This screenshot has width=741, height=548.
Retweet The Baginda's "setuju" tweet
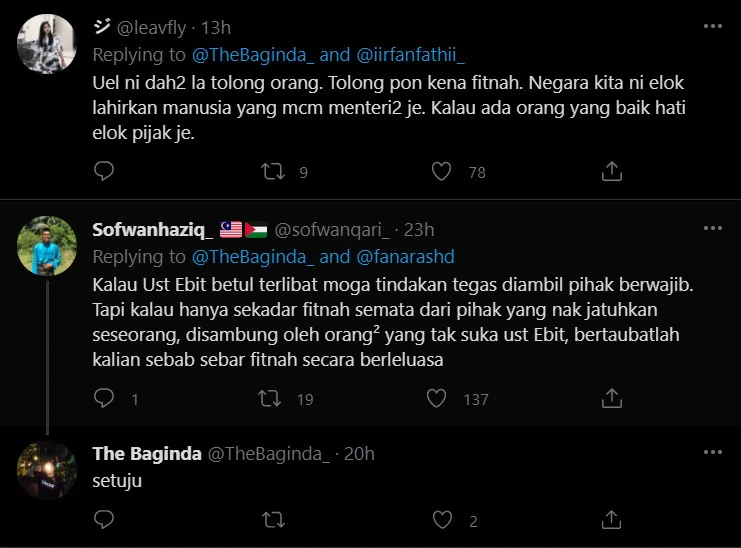tap(272, 520)
